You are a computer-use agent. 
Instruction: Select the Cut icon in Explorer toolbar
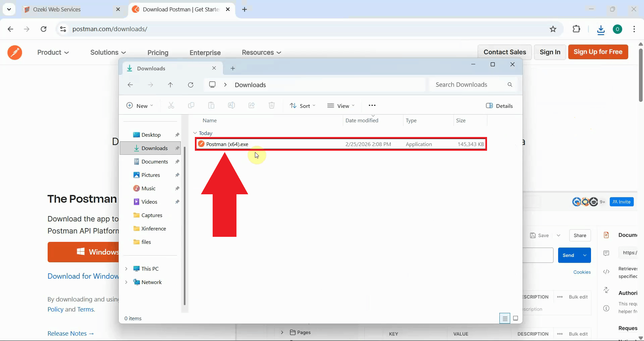coord(171,106)
